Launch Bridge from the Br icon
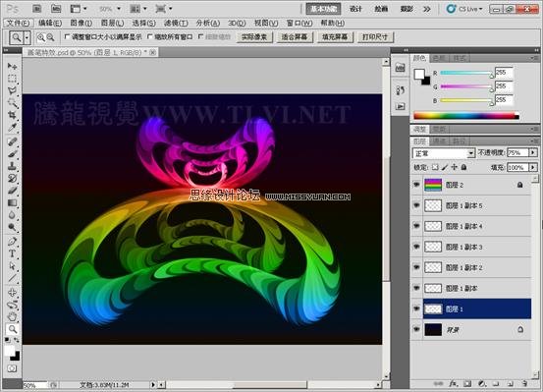Image resolution: width=543 pixels, height=392 pixels. tap(36, 8)
